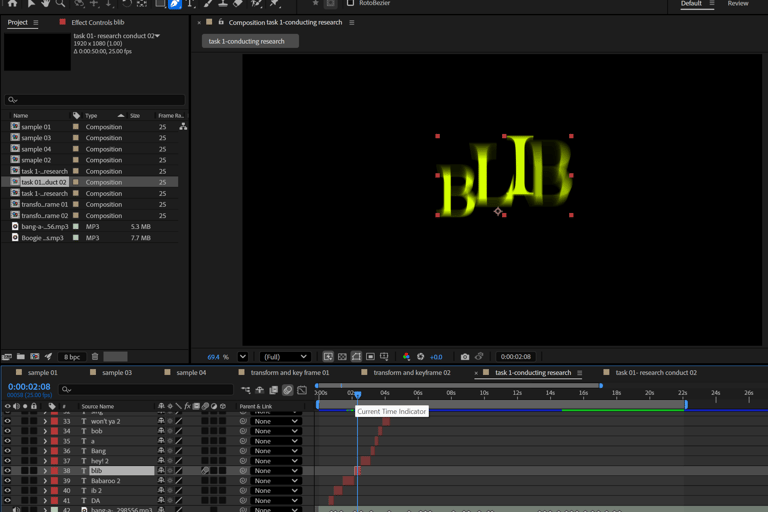The image size is (768, 512).
Task: Toggle visibility of the 'Bang' layer
Action: (8, 451)
